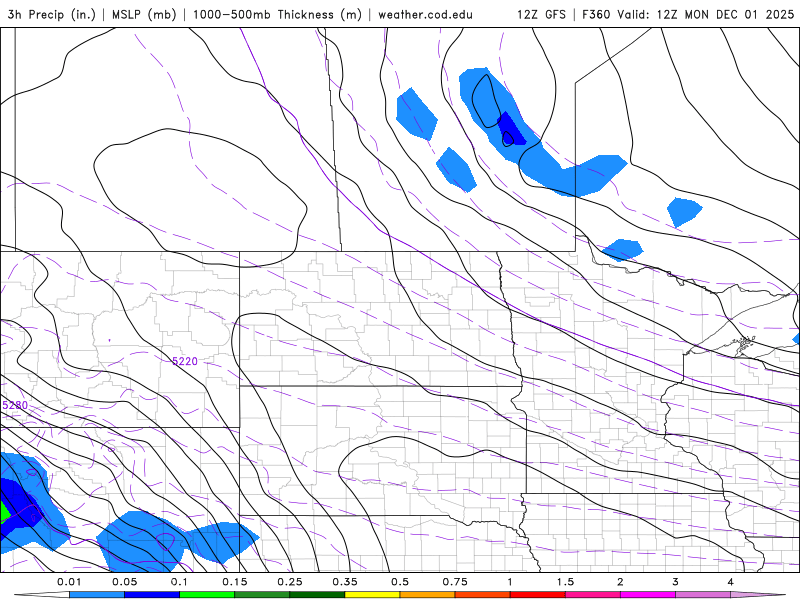The width and height of the screenshot is (800, 600).
Task: Click the 'MSLP (mb)' title text
Action: 144,14
